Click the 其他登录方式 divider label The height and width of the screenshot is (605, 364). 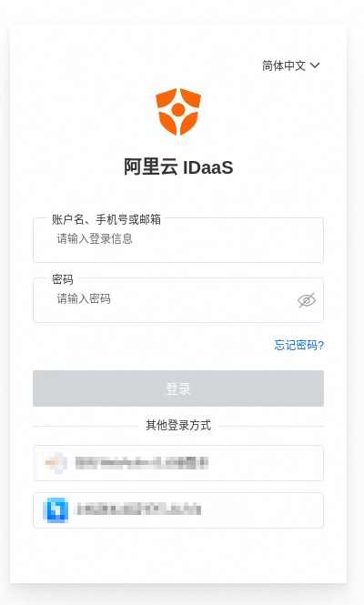click(x=178, y=425)
